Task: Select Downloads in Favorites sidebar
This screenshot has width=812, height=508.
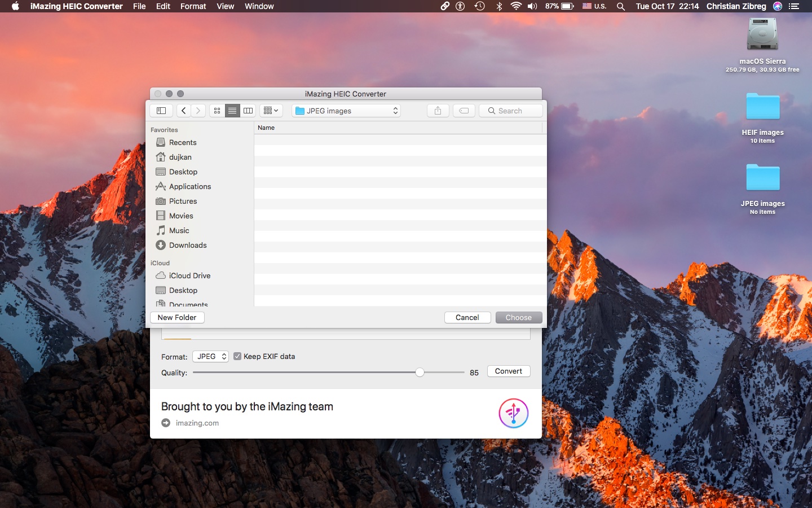Action: (188, 245)
